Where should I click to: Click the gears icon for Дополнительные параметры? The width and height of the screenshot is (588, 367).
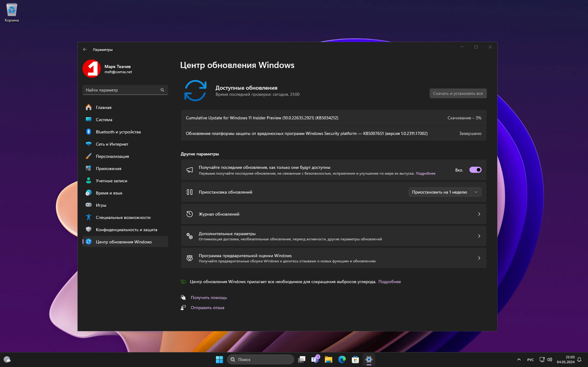tap(190, 236)
